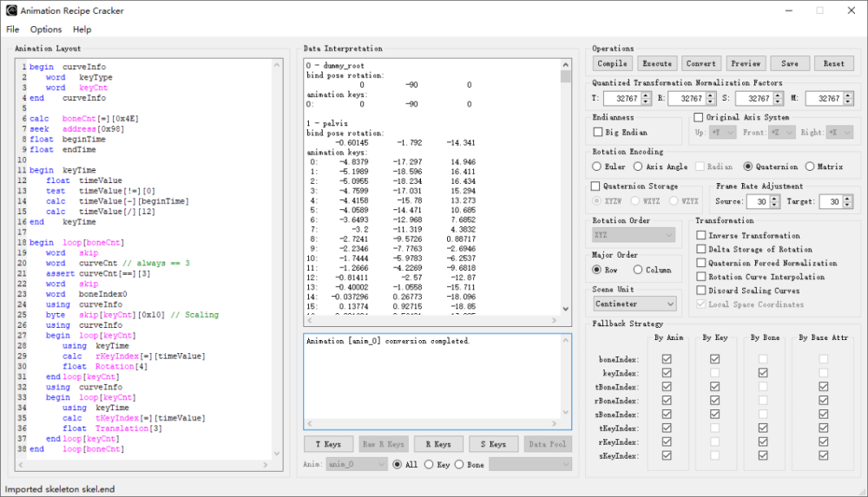Select Euler rotation encoding
The width and height of the screenshot is (868, 497).
(597, 167)
